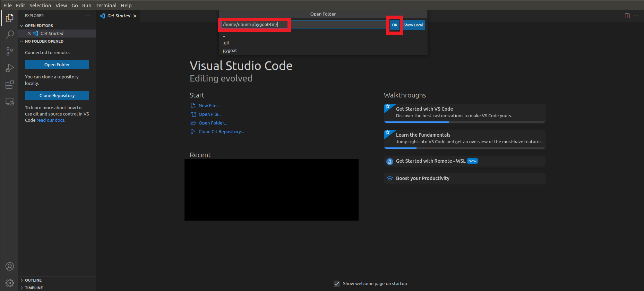Click the graduation cap icon on Boost your Productivity
This screenshot has width=644, height=291.
point(390,178)
